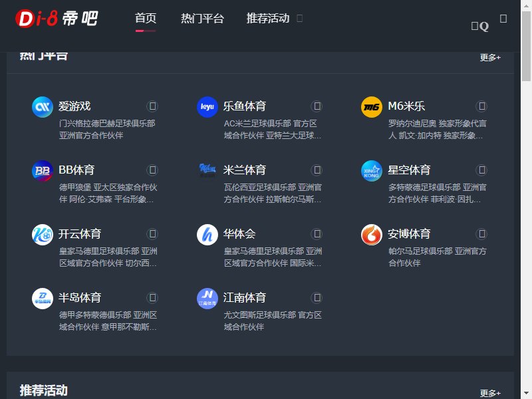Open the 半岛体育 title link
This screenshot has height=399, width=532.
coord(80,297)
